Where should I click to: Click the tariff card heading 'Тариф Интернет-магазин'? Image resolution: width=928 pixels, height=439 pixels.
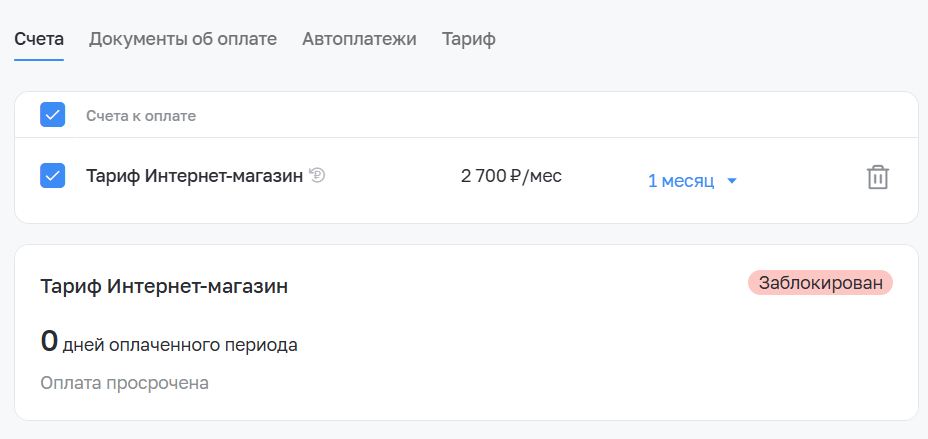165,286
